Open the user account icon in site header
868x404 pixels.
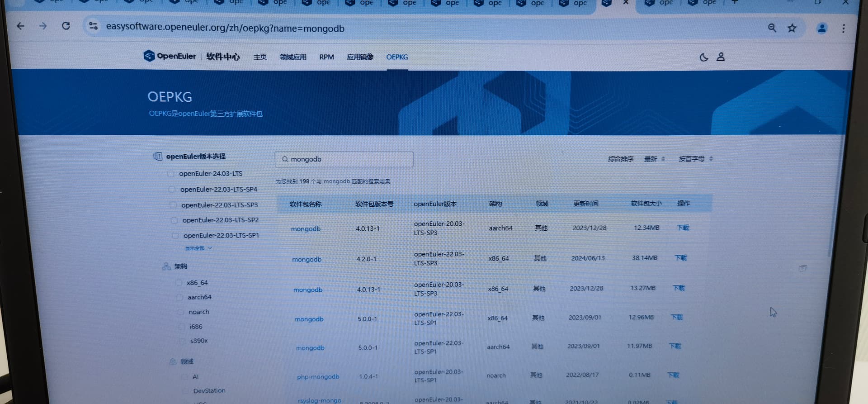(x=721, y=57)
